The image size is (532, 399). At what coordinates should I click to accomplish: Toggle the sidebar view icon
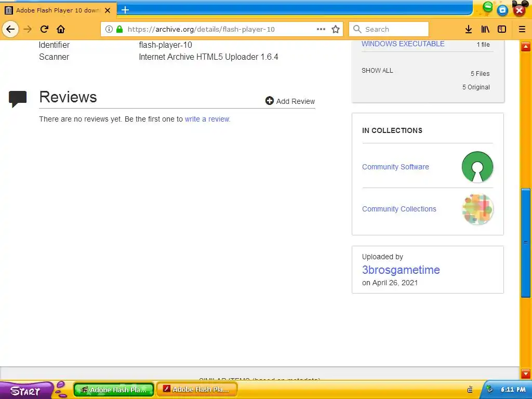[x=502, y=29]
